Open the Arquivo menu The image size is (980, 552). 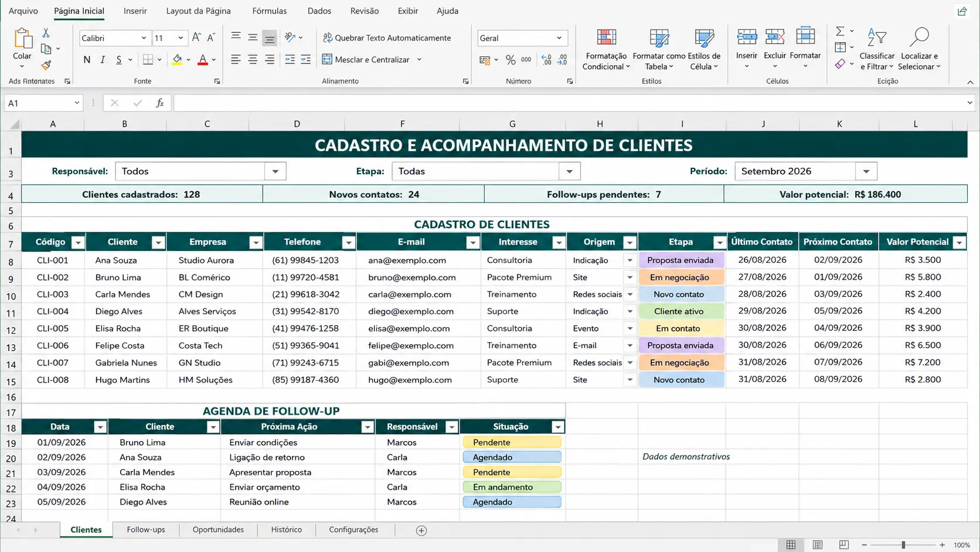23,11
